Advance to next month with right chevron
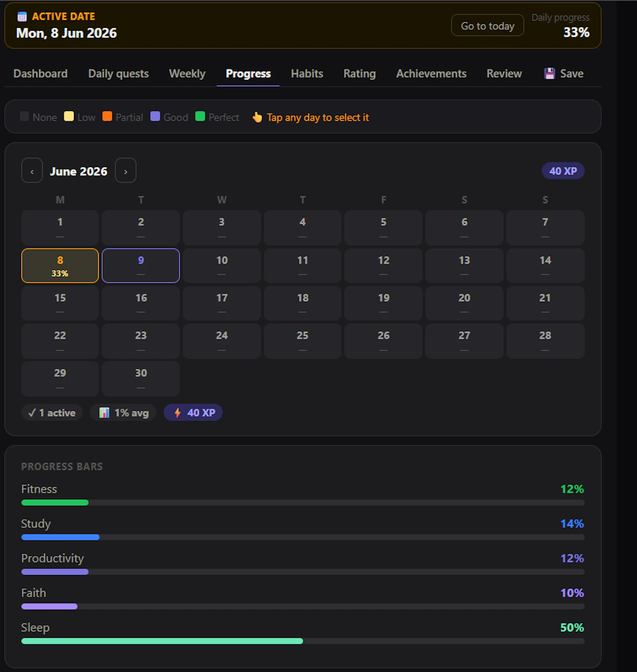The height and width of the screenshot is (672, 637). pyautogui.click(x=125, y=171)
